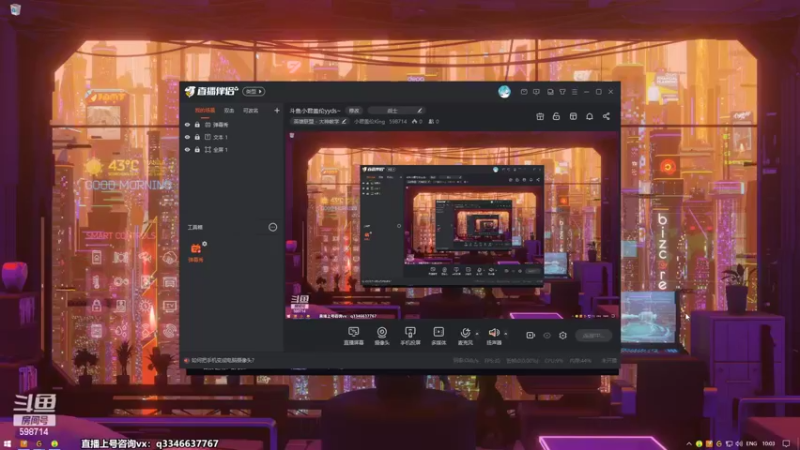The width and height of the screenshot is (800, 450).
Task: Open the mail icon in the title bar
Action: pos(524,92)
